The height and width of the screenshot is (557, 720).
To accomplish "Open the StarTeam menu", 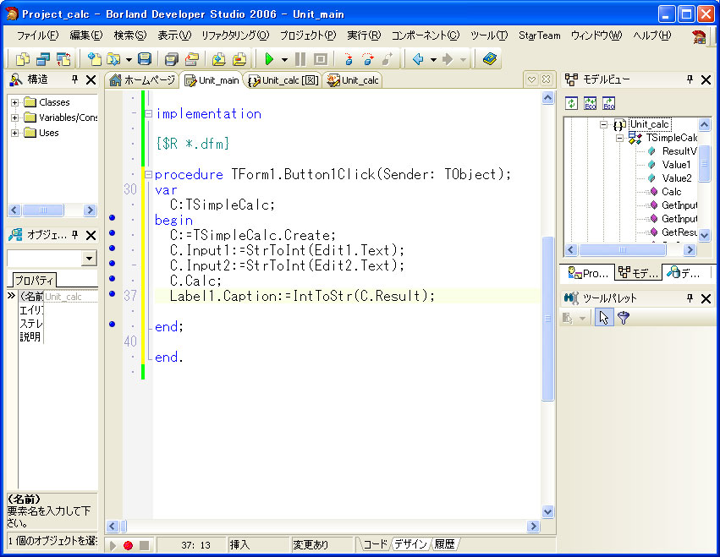I will point(539,35).
